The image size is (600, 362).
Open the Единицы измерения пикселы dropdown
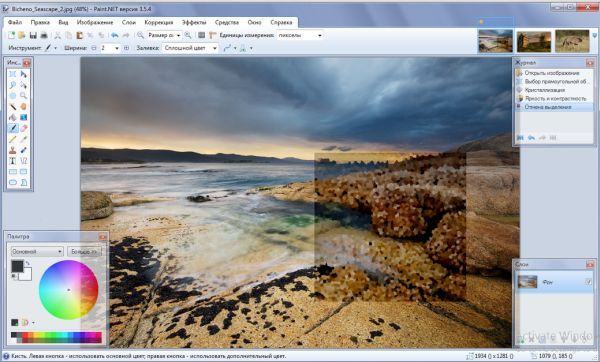(299, 35)
